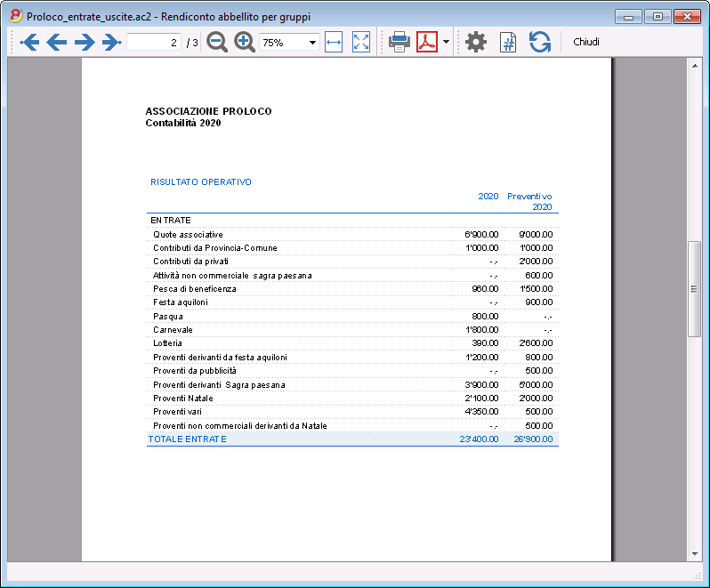The height and width of the screenshot is (588, 710).
Task: Click the scrollbar up arrow
Action: (x=695, y=66)
